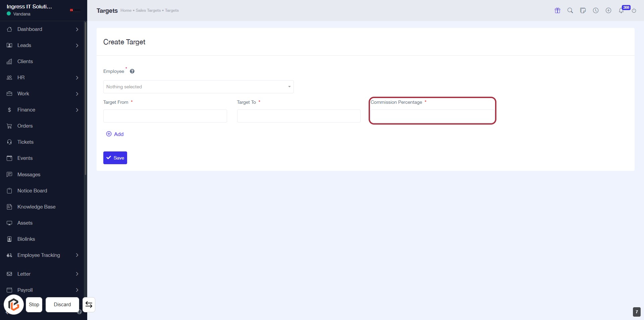
Task: Open notifications bell with 388 badge
Action: (x=622, y=10)
